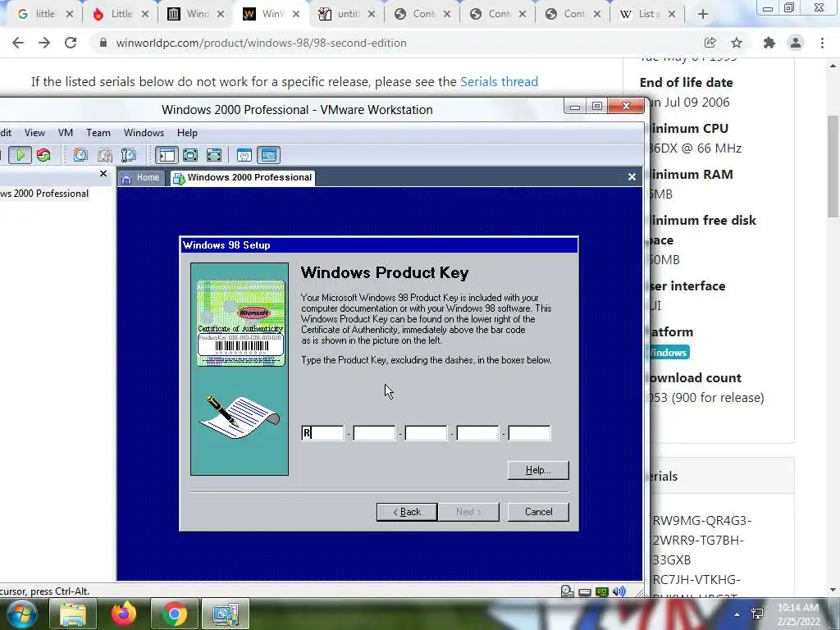Toggle the VMware sidebar view icon
The width and height of the screenshot is (840, 630).
167,155
